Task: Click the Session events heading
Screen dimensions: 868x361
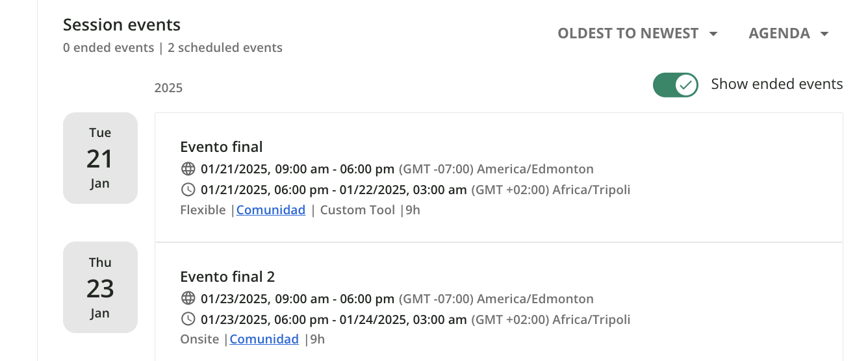Action: tap(121, 25)
